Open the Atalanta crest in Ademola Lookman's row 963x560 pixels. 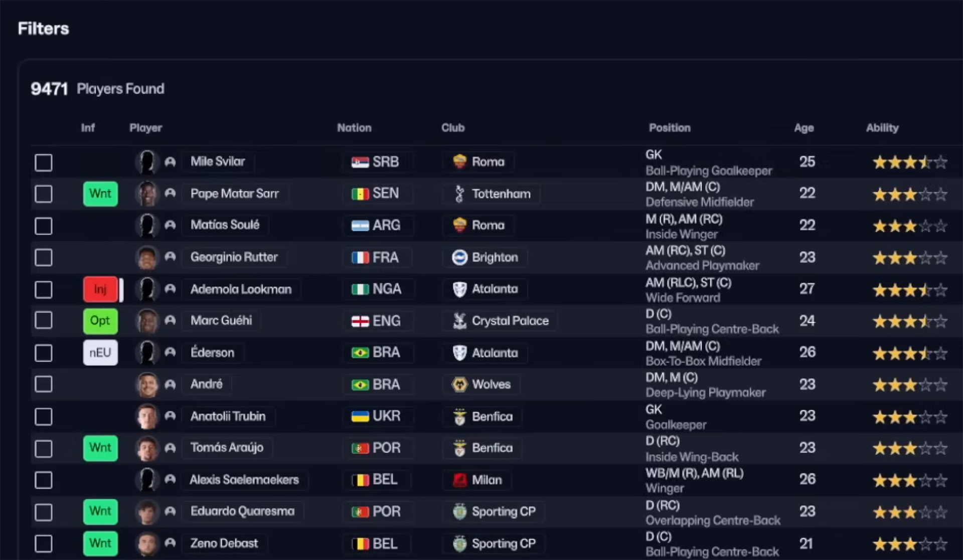(x=460, y=289)
